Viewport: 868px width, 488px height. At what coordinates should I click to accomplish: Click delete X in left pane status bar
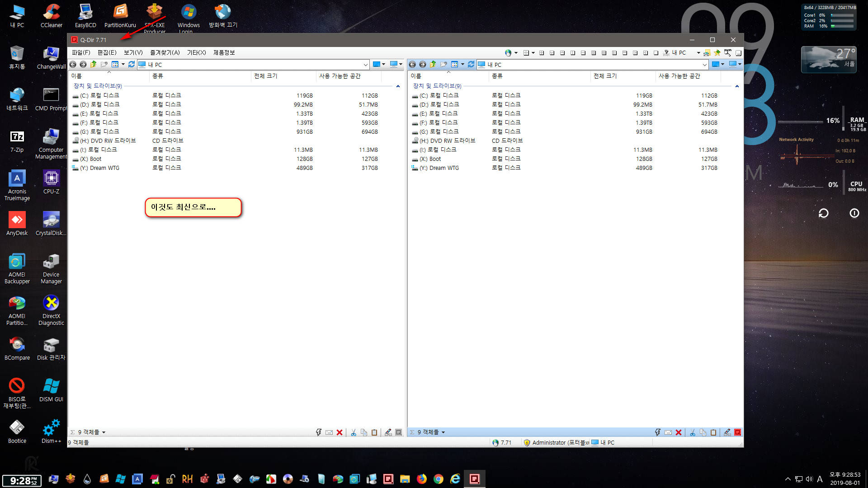[340, 432]
